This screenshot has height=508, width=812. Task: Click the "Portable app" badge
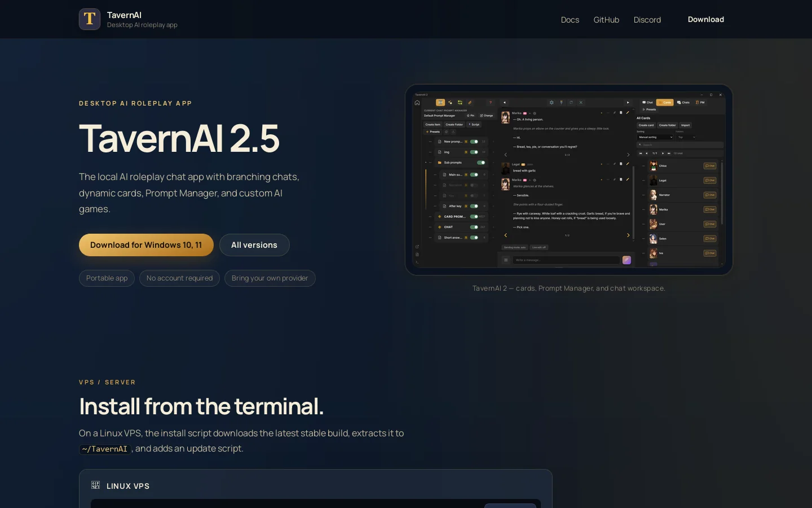click(107, 278)
